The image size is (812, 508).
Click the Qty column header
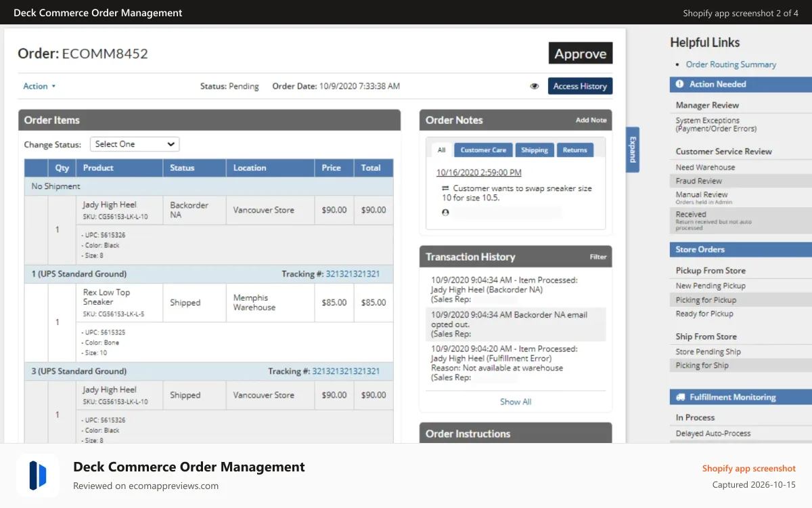62,168
